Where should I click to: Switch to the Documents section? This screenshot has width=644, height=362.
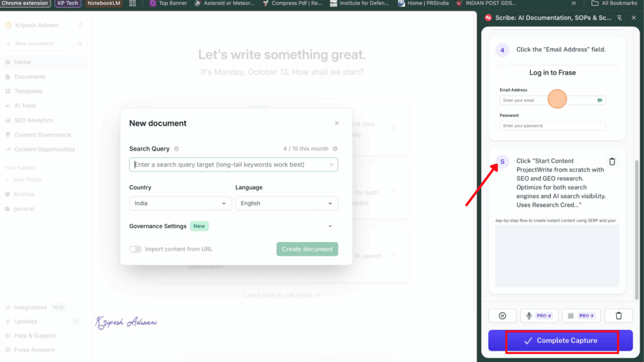[x=29, y=77]
